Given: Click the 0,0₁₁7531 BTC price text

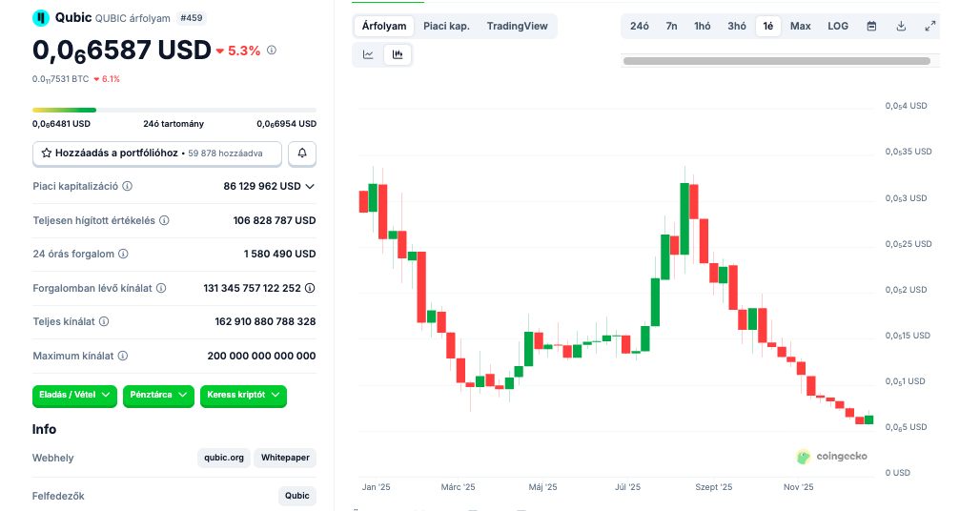Looking at the screenshot, I should (61, 79).
